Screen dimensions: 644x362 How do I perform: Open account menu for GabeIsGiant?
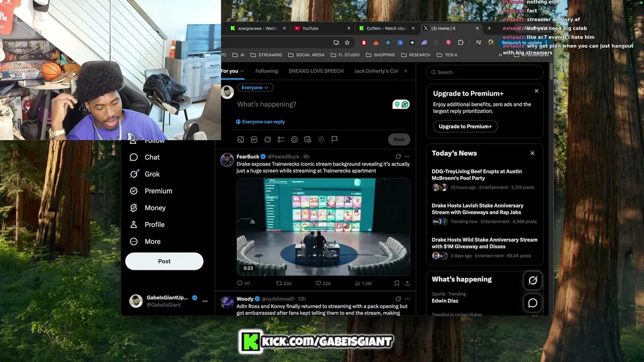tap(205, 301)
